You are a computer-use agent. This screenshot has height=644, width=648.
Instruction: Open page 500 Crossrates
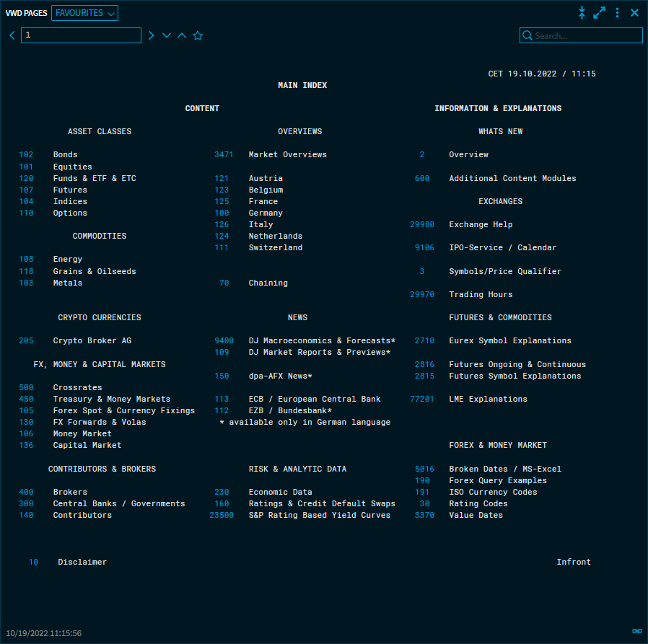pos(27,387)
